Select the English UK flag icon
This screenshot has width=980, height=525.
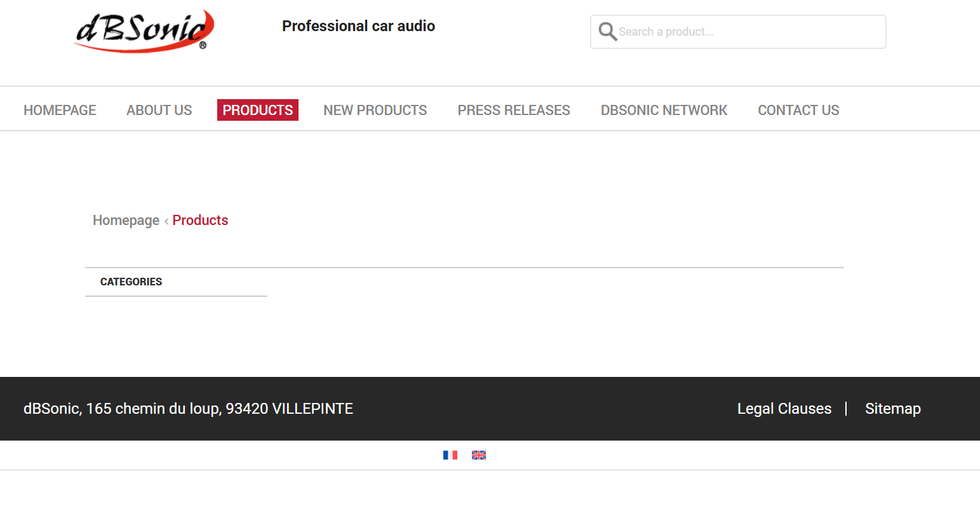pos(479,455)
